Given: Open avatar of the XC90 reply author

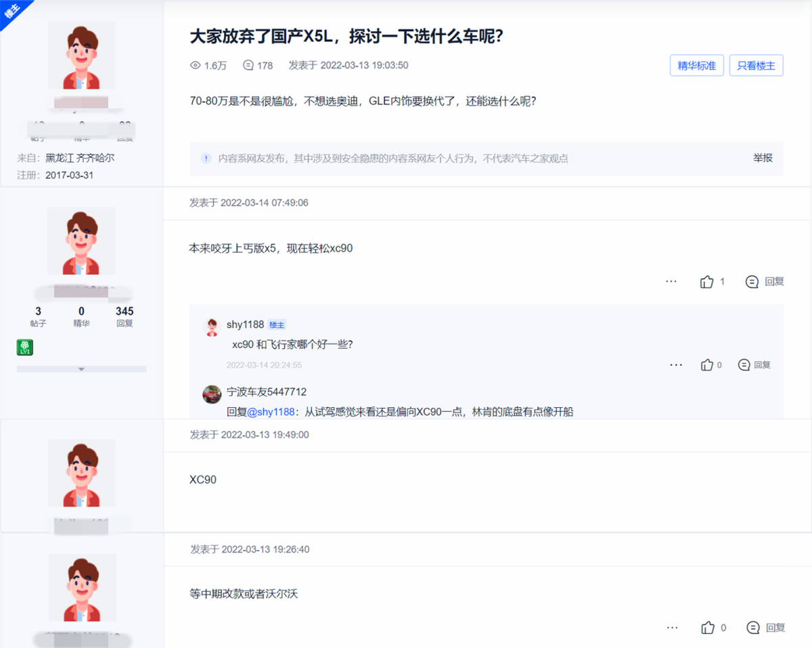Looking at the screenshot, I should click(x=81, y=473).
